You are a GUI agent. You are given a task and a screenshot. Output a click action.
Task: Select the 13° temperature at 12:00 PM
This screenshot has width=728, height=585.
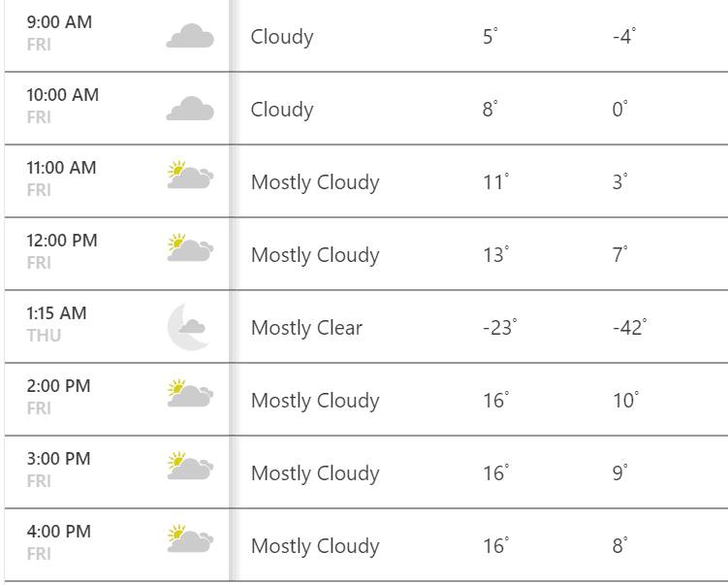496,254
